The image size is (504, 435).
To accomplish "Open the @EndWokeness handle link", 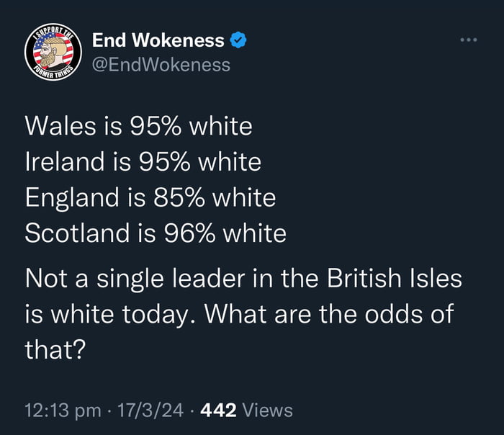I will [x=161, y=65].
